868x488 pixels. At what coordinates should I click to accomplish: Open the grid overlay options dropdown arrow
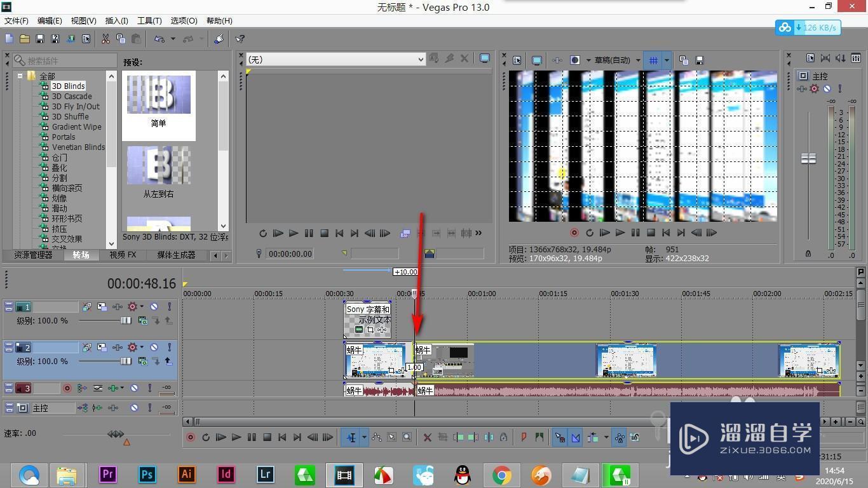[x=667, y=60]
